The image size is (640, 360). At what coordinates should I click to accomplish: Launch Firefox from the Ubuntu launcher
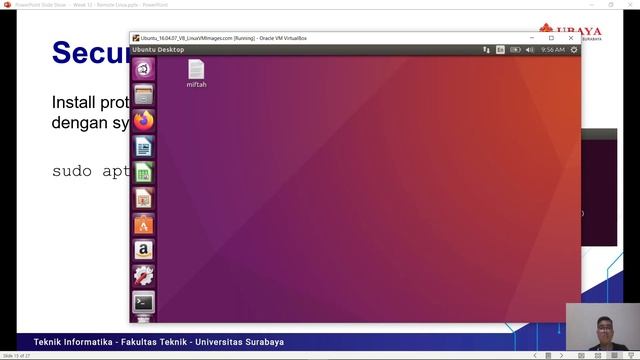click(143, 120)
